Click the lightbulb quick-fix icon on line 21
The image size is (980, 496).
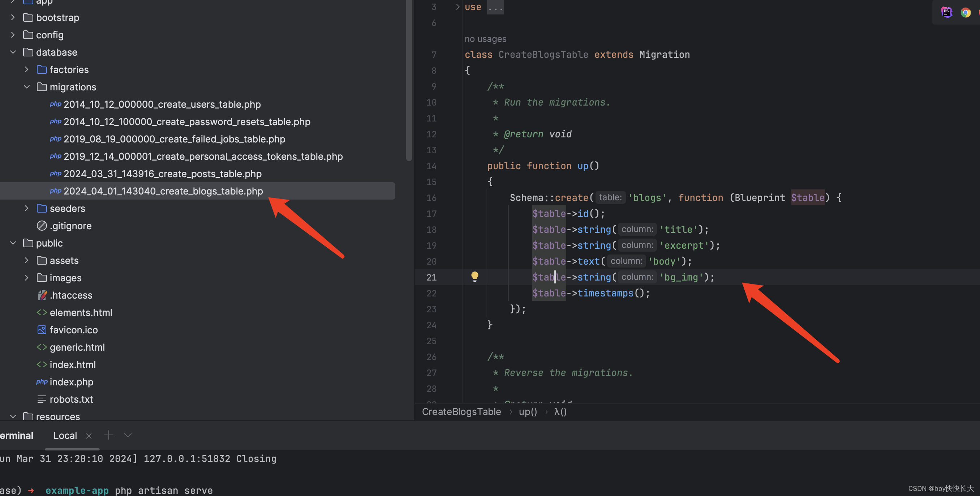[x=474, y=277]
